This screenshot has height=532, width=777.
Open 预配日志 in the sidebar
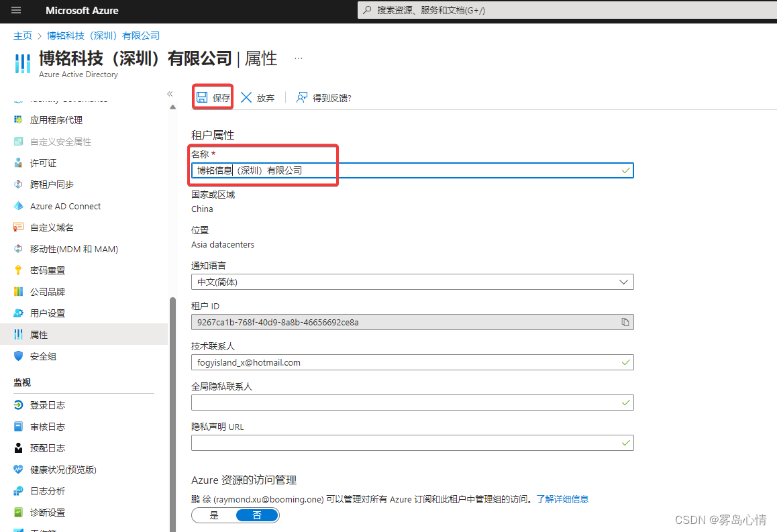(x=48, y=447)
